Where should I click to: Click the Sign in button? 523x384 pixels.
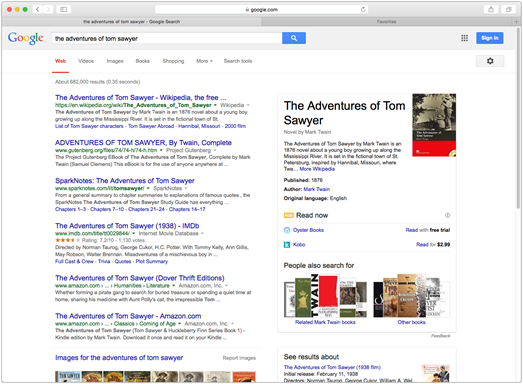490,38
